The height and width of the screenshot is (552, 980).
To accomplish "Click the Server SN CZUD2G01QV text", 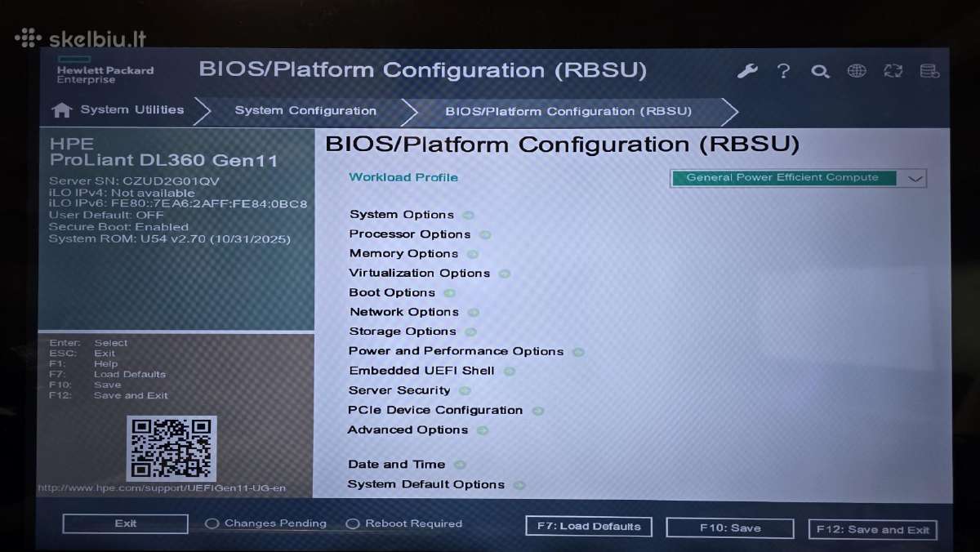I will [x=134, y=181].
